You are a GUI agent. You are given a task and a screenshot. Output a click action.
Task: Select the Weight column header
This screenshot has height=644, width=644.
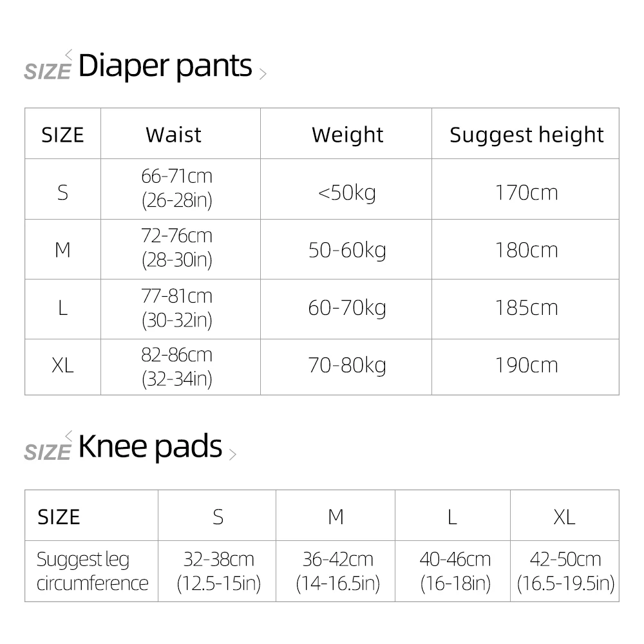pos(347,135)
